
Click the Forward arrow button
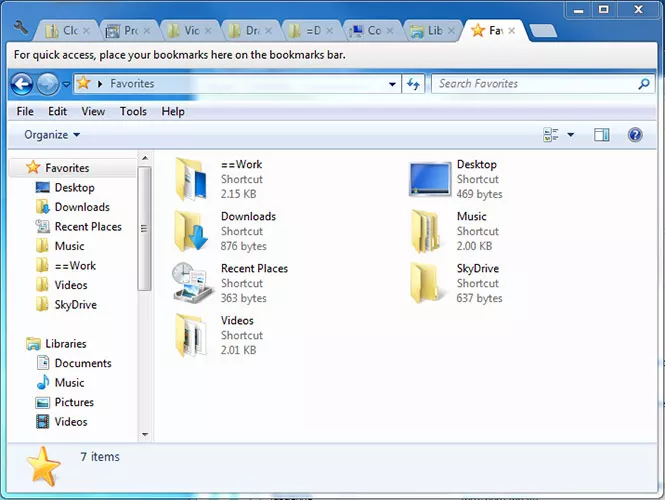coord(48,84)
